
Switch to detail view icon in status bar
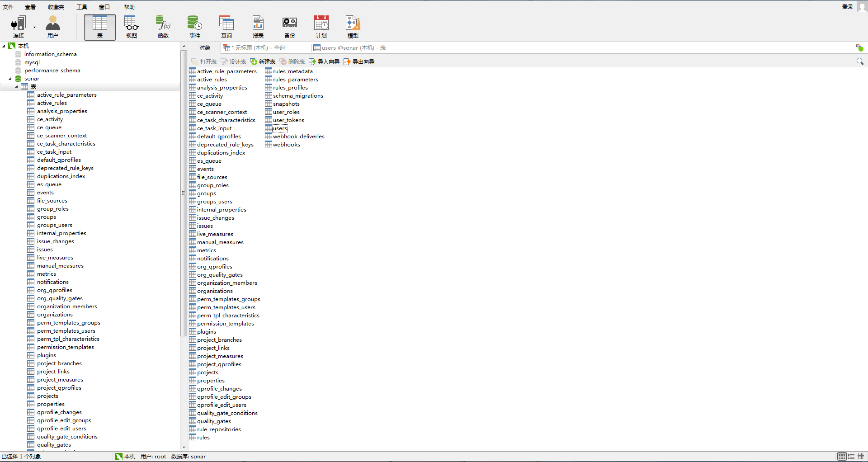click(851, 457)
